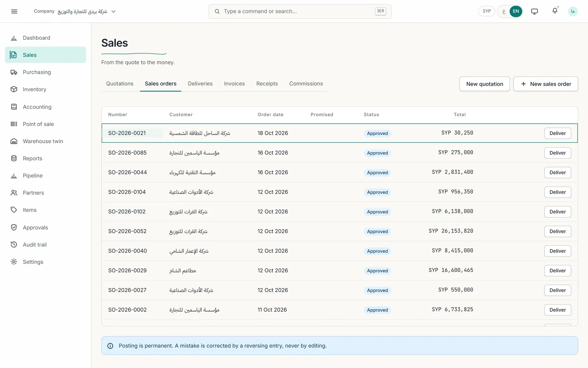Deliver order SO-2026-0044

coord(557,173)
